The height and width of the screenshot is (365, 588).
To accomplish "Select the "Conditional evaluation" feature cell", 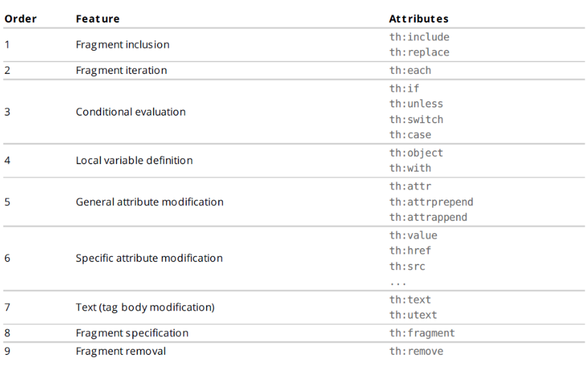I will pos(130,112).
